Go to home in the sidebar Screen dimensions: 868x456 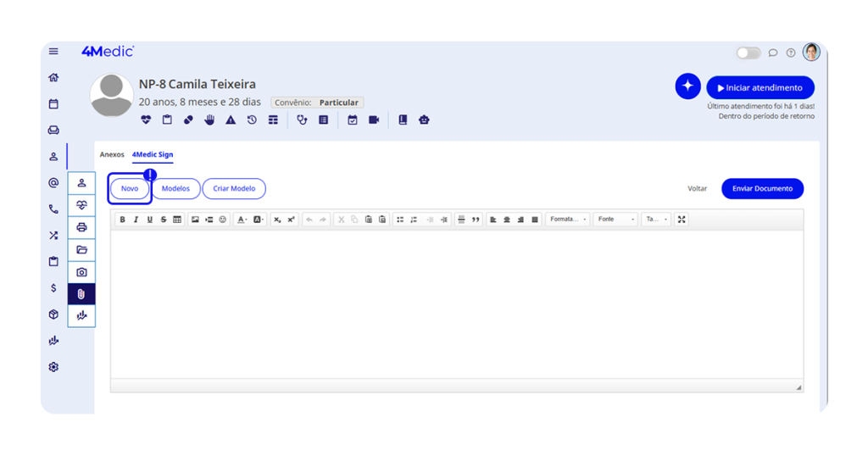click(53, 77)
